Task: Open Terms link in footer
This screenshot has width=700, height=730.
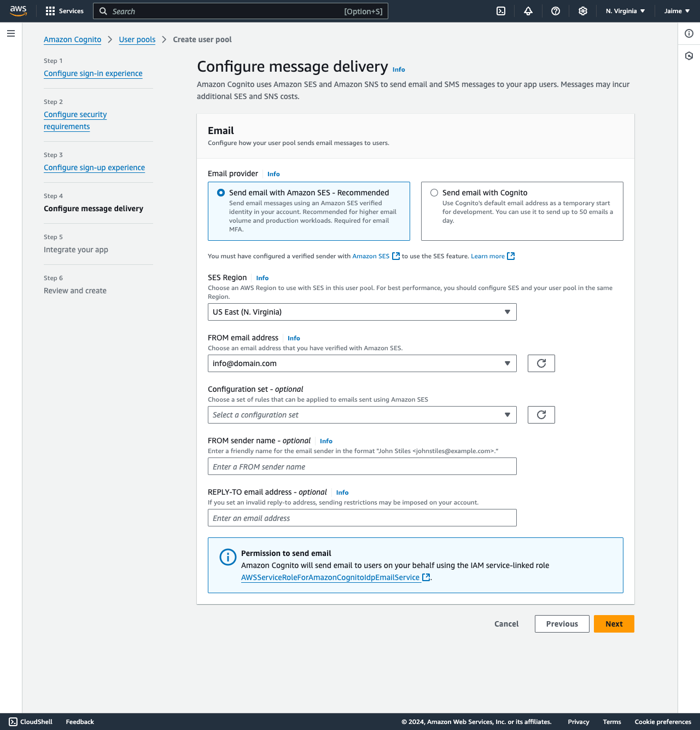Action: point(612,722)
